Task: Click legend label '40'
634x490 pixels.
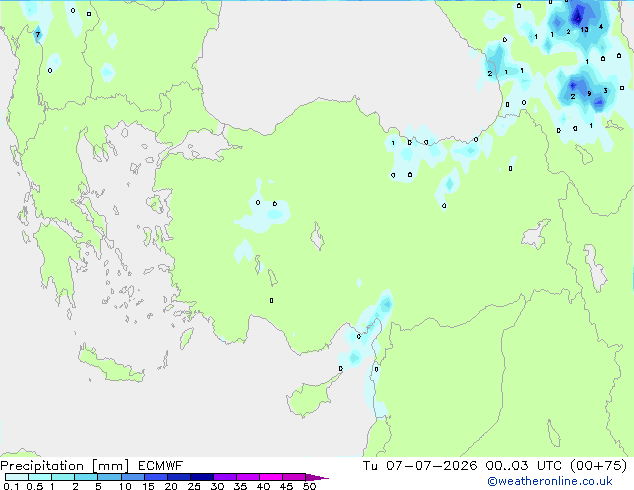Action: tap(263, 486)
